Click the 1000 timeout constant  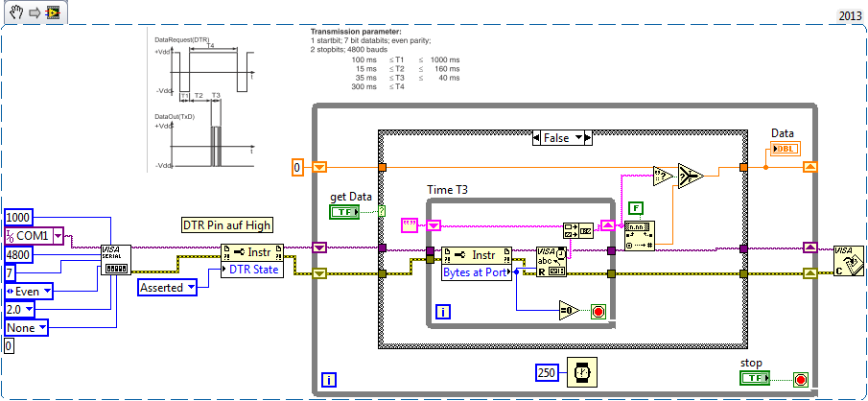click(19, 218)
